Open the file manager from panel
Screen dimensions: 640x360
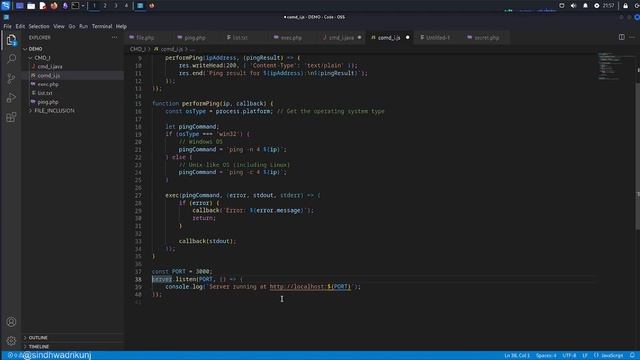tap(31, 6)
